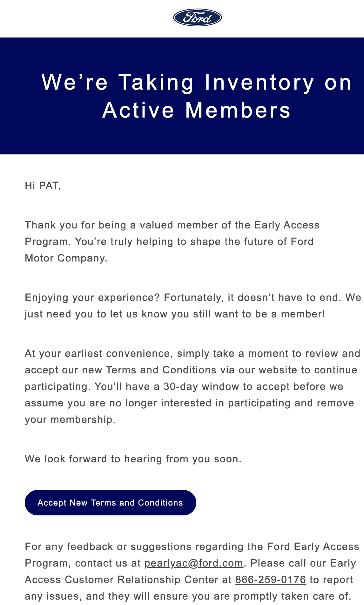Open the pearlyac@ford.com email link
Screen dimensions: 364x605
[194, 563]
